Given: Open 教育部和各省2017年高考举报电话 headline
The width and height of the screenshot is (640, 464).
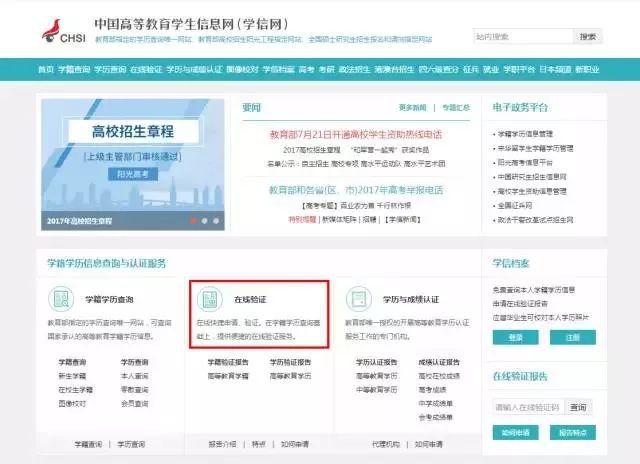Looking at the screenshot, I should 356,190.
